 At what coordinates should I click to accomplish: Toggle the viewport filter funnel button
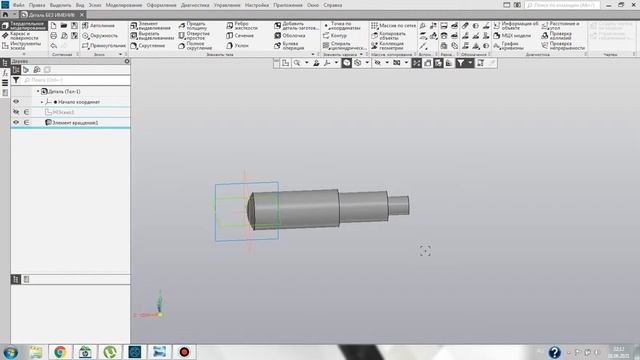460,63
